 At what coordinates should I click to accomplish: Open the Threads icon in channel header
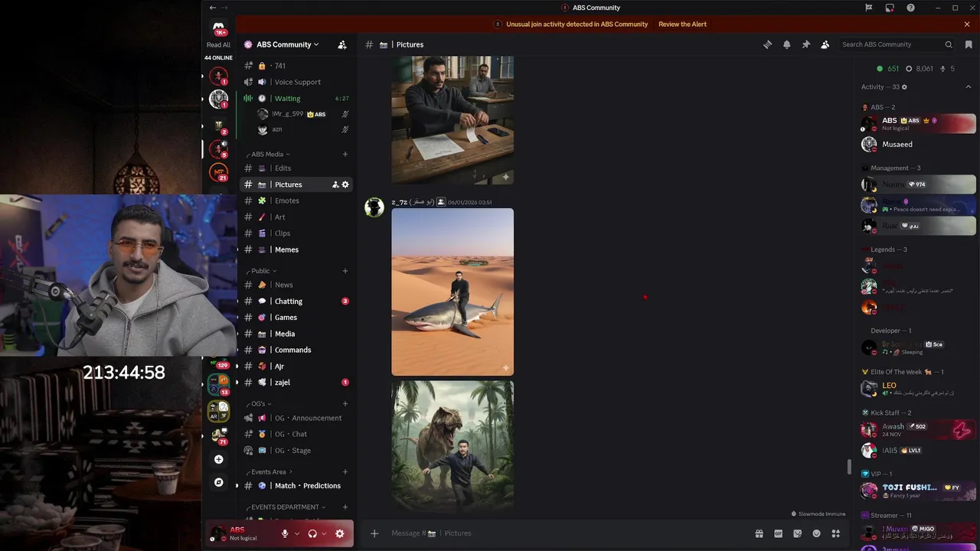click(767, 44)
